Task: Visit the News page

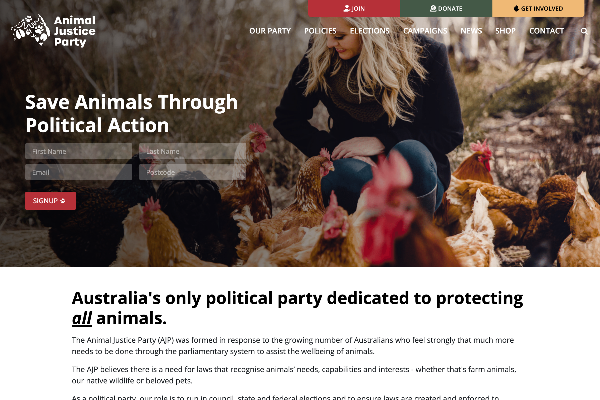Action: [471, 31]
